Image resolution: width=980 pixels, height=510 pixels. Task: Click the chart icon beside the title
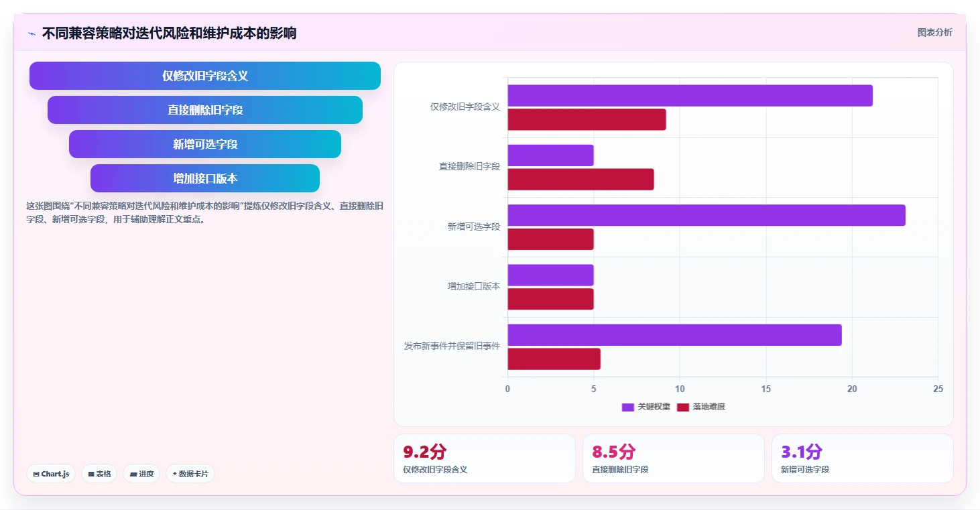[32, 34]
